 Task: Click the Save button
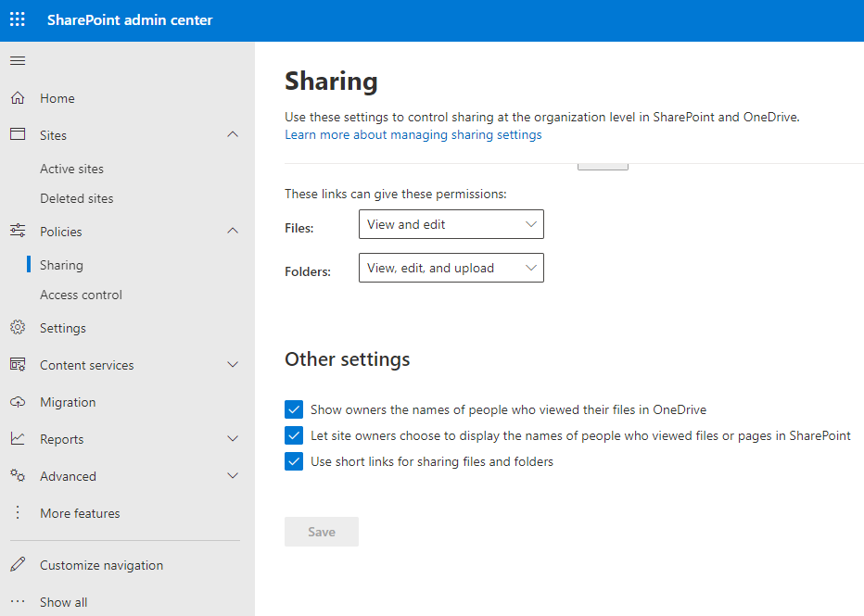click(322, 532)
